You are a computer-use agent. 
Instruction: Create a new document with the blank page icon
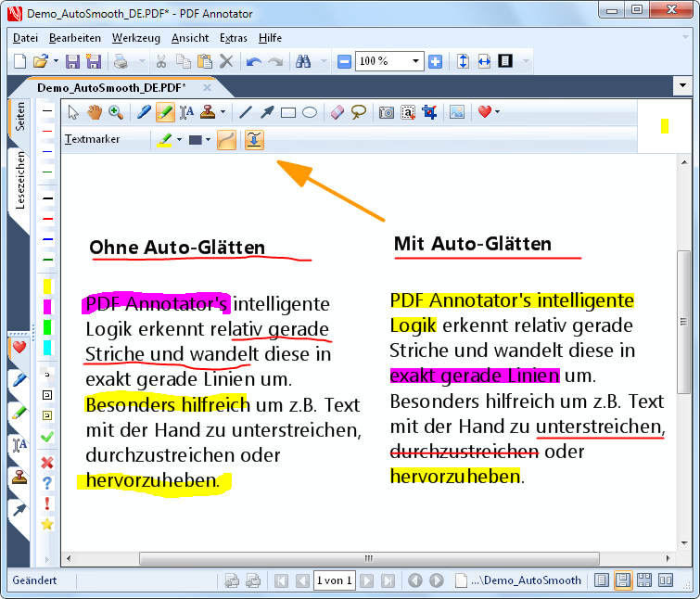(19, 61)
